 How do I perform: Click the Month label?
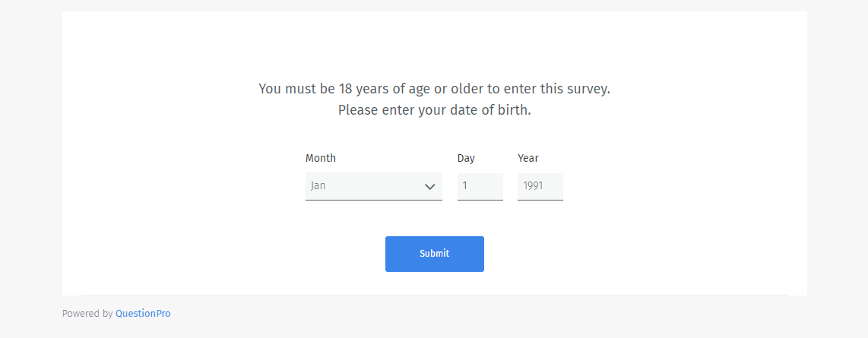point(320,158)
